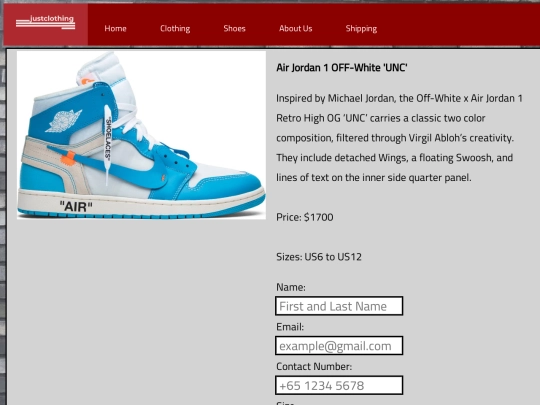Visit the About Us page

(x=295, y=29)
